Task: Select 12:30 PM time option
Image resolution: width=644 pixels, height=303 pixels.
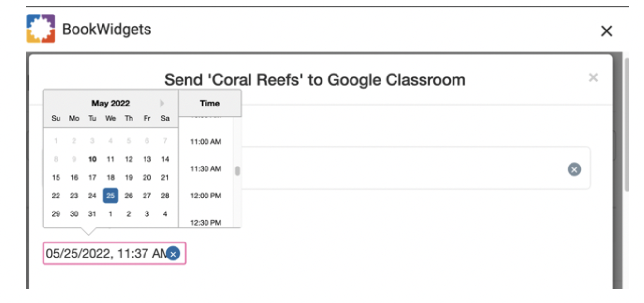Action: (205, 222)
